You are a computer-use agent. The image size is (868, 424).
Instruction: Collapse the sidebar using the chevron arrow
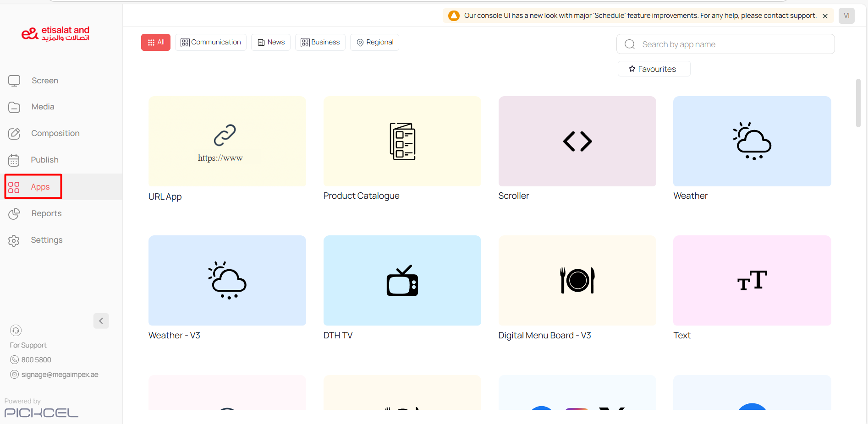(101, 321)
